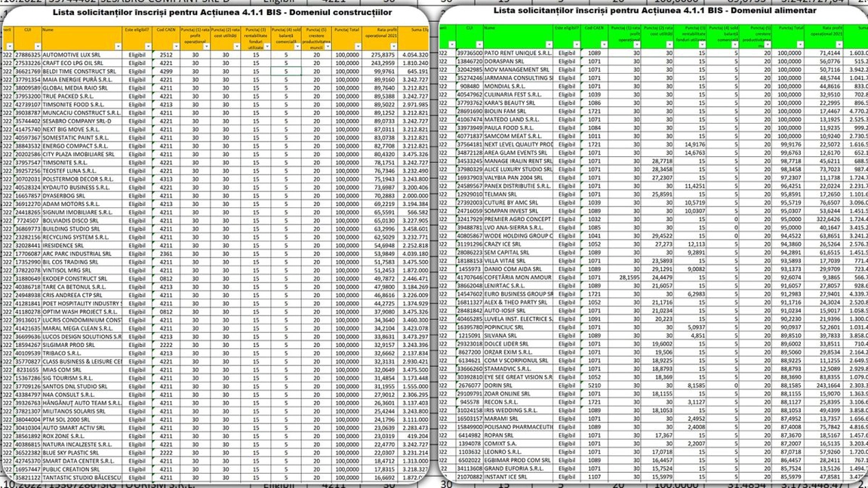This screenshot has width=868, height=488.
Task: Open the CUI filter in the orange construction table
Action: 37,47
